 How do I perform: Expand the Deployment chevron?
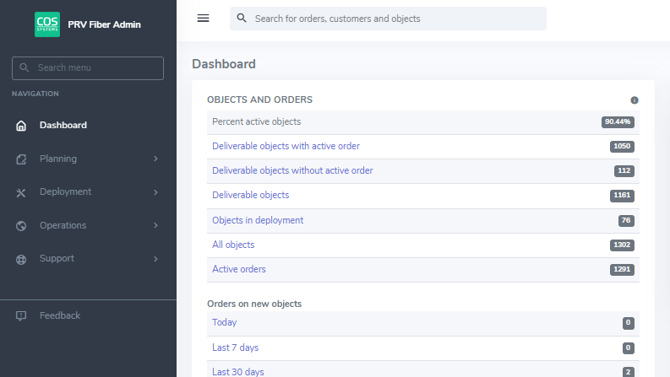(x=156, y=192)
